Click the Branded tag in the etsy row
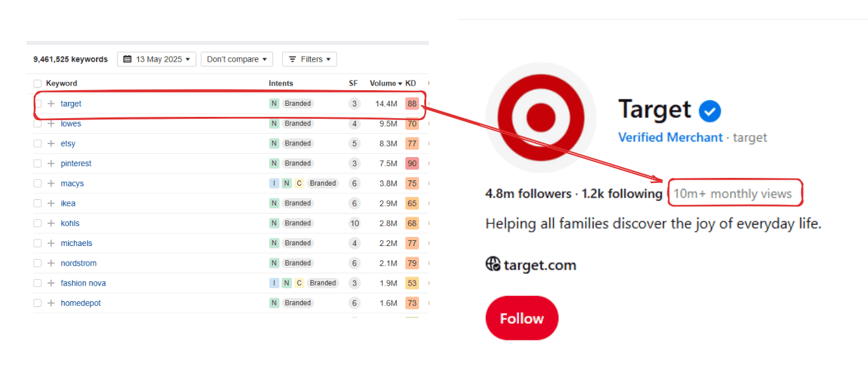The width and height of the screenshot is (868, 370). [298, 143]
